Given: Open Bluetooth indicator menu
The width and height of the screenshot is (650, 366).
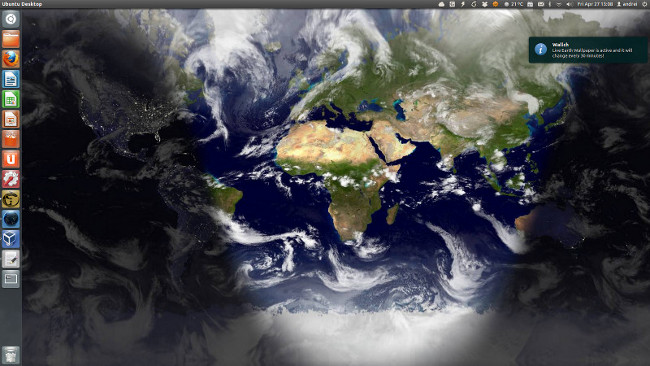Looking at the screenshot, I should (550, 4).
